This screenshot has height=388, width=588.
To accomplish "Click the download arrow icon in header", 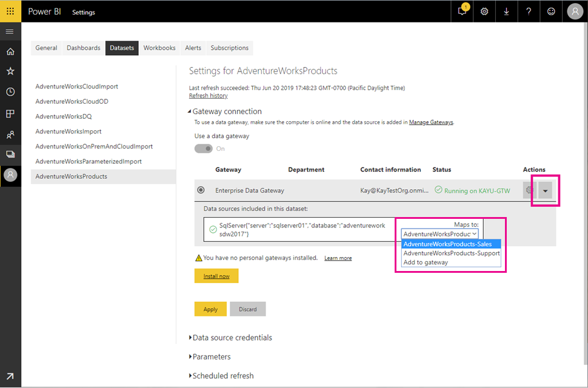I will tap(506, 12).
